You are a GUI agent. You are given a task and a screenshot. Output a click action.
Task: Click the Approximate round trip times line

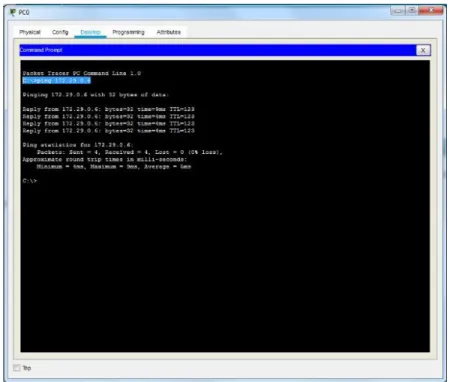[105, 159]
